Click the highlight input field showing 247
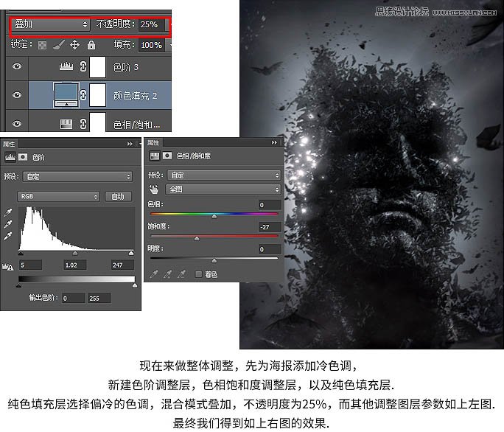 pos(122,265)
